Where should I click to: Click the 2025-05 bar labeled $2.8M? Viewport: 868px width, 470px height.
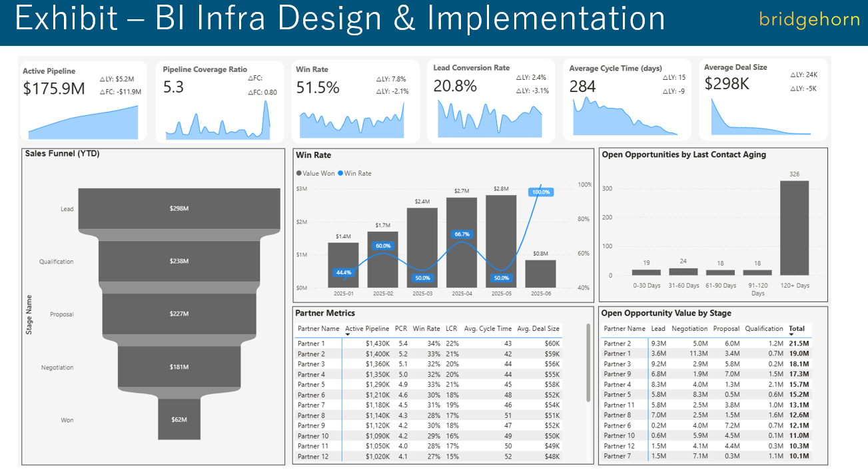coord(501,241)
